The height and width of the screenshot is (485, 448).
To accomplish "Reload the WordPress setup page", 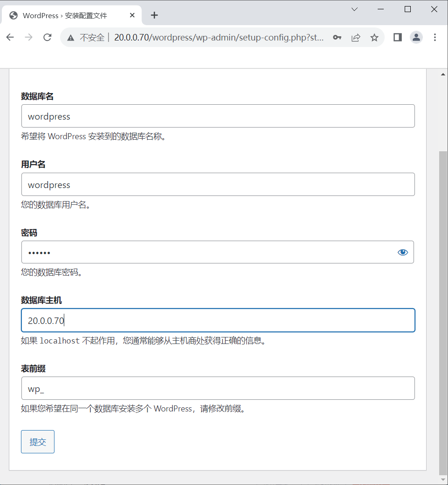I will (48, 37).
